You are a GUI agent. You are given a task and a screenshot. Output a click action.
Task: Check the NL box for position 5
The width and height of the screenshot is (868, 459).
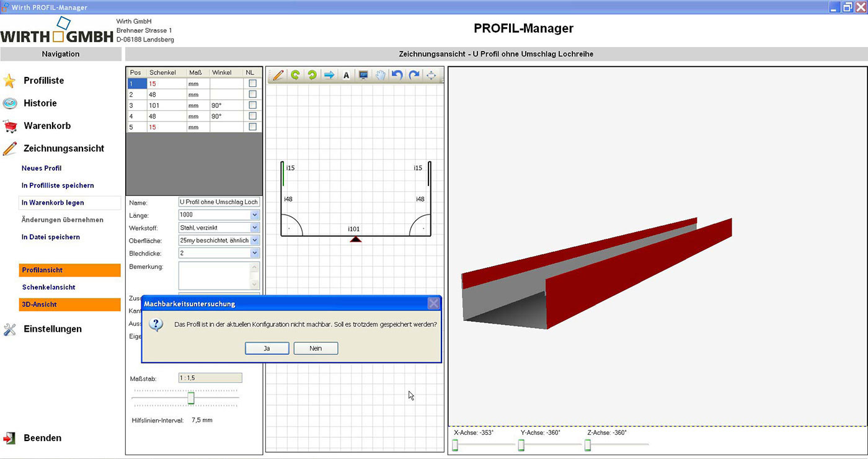tap(252, 127)
